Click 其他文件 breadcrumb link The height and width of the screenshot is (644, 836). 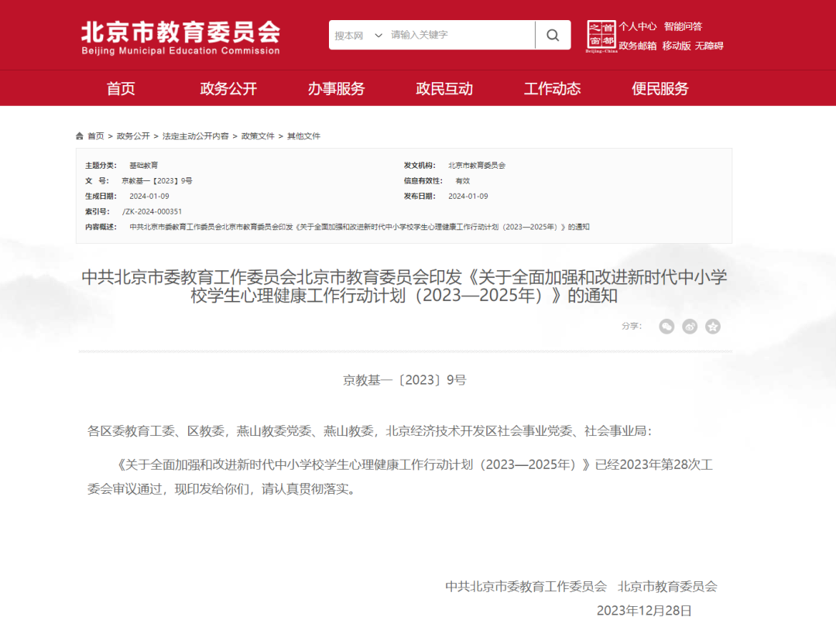[304, 136]
